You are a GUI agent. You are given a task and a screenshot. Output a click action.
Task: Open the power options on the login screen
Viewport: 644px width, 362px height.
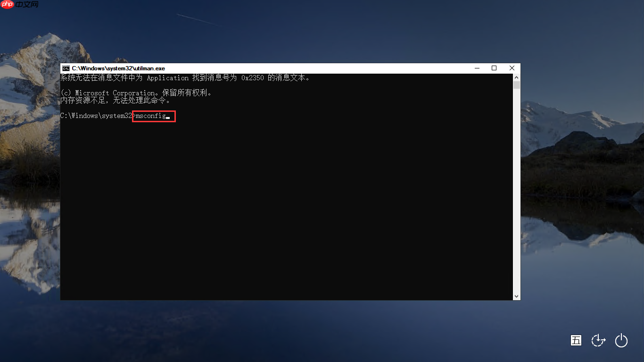[621, 340]
